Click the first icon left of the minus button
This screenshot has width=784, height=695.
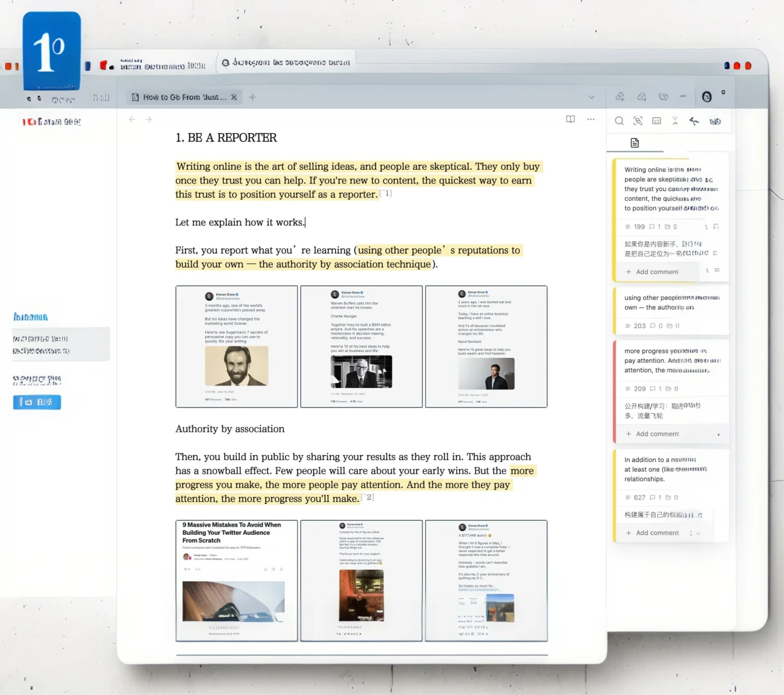click(x=664, y=97)
